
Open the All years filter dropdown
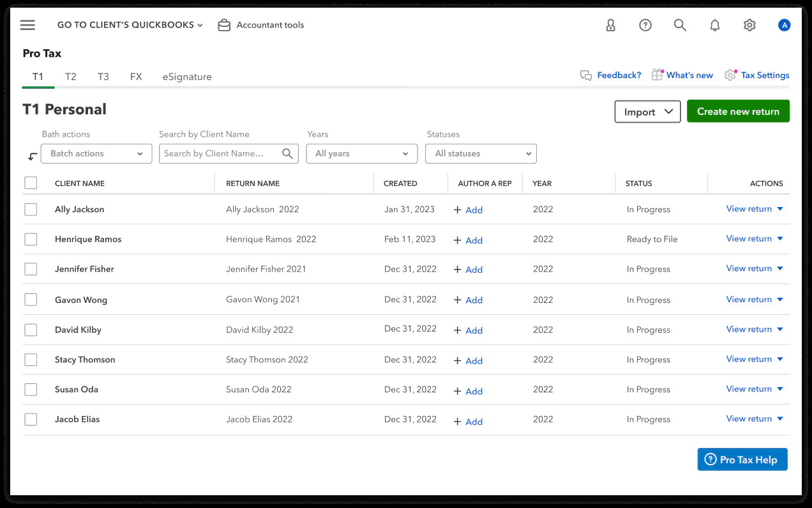coord(361,153)
